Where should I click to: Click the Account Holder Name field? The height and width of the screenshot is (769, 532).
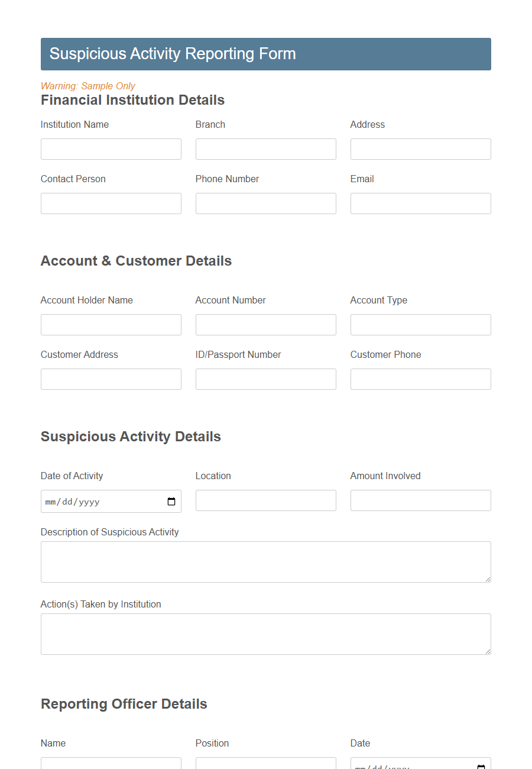point(111,324)
